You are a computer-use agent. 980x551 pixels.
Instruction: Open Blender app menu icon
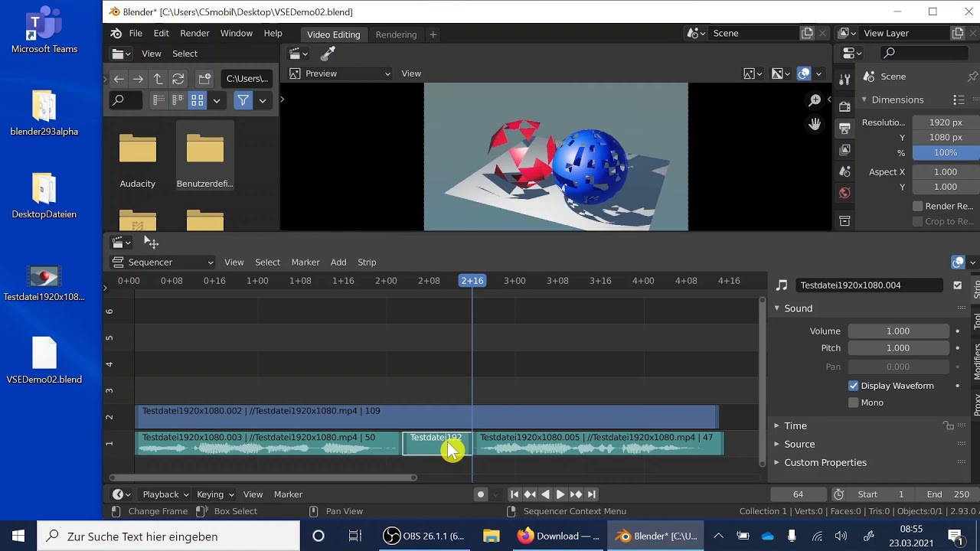coord(116,34)
